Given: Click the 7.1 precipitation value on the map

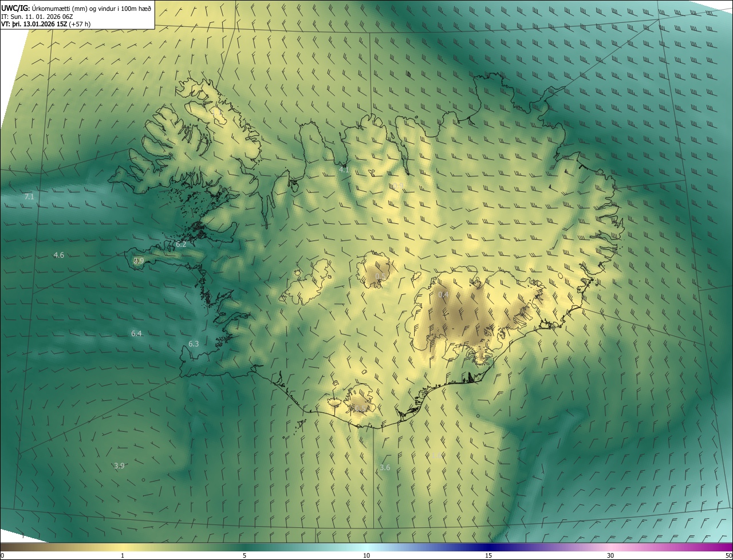Looking at the screenshot, I should 29,197.
